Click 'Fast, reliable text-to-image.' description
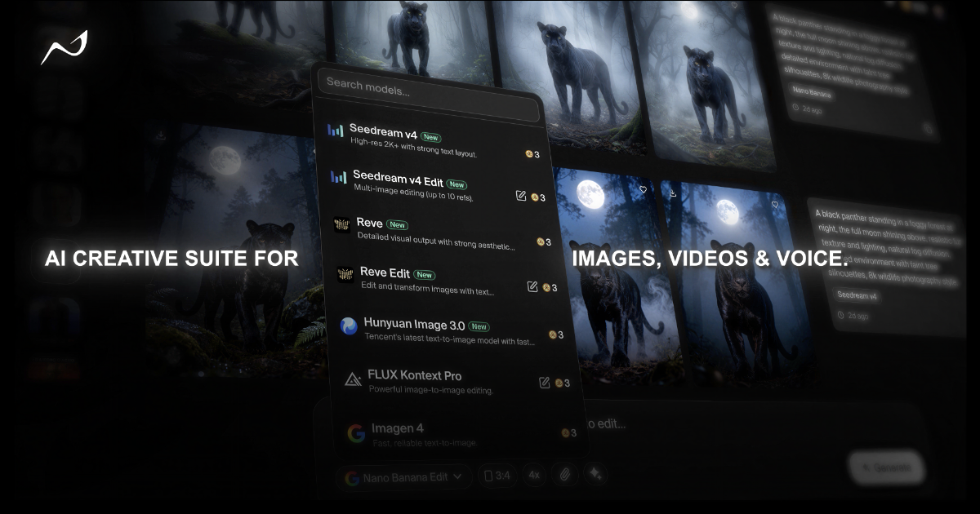The height and width of the screenshot is (514, 980). pyautogui.click(x=424, y=443)
